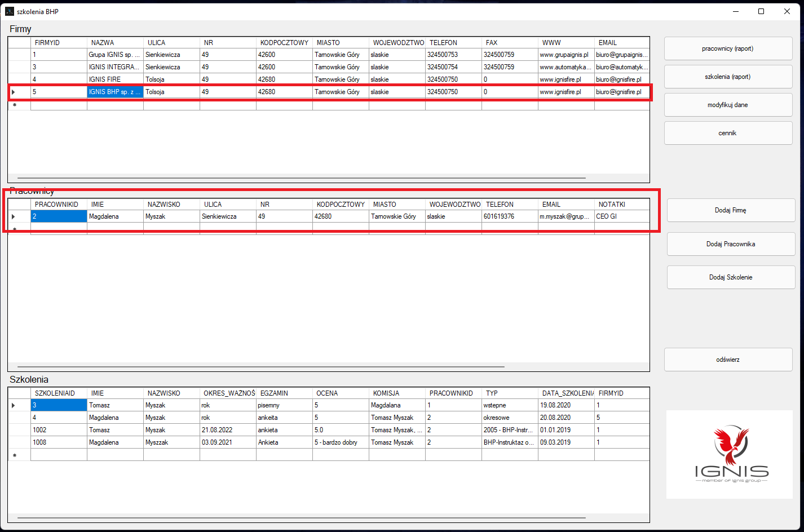
Task: Click the '21.08.2022' validity cell
Action: coord(228,430)
